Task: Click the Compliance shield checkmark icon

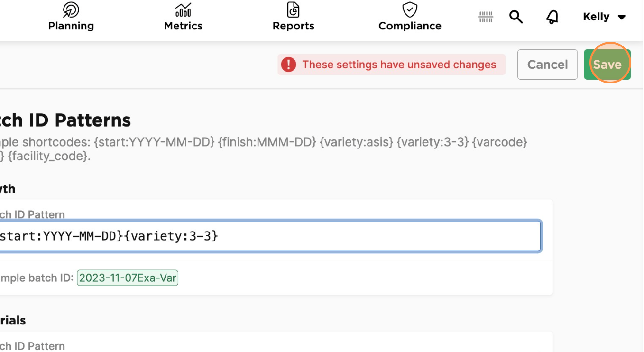Action: [410, 9]
